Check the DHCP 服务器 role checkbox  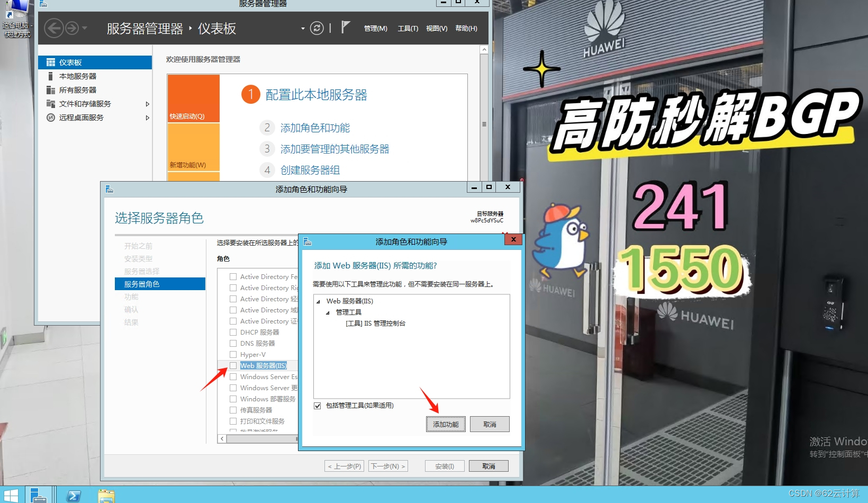coord(233,332)
